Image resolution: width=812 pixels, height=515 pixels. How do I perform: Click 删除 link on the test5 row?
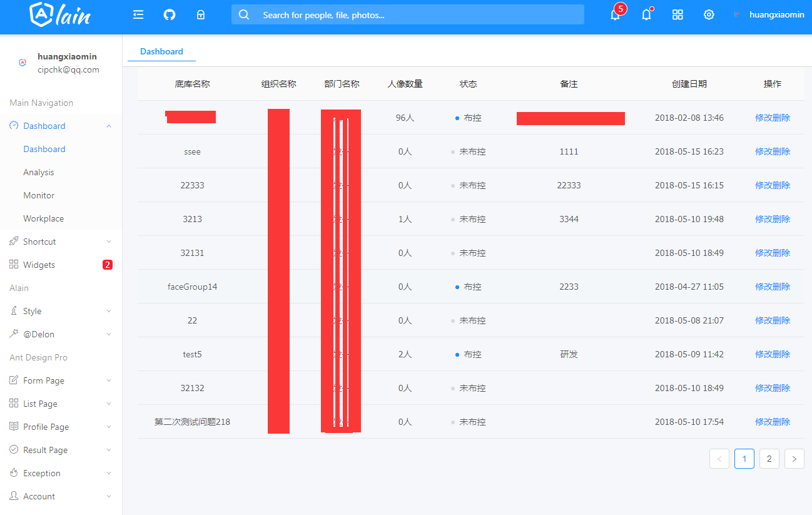[781, 354]
